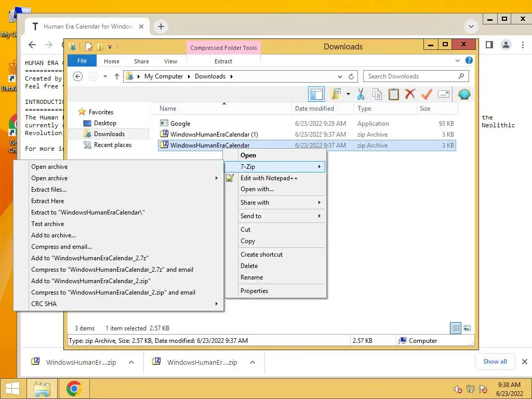
Task: Select the Google application file
Action: click(307, 124)
